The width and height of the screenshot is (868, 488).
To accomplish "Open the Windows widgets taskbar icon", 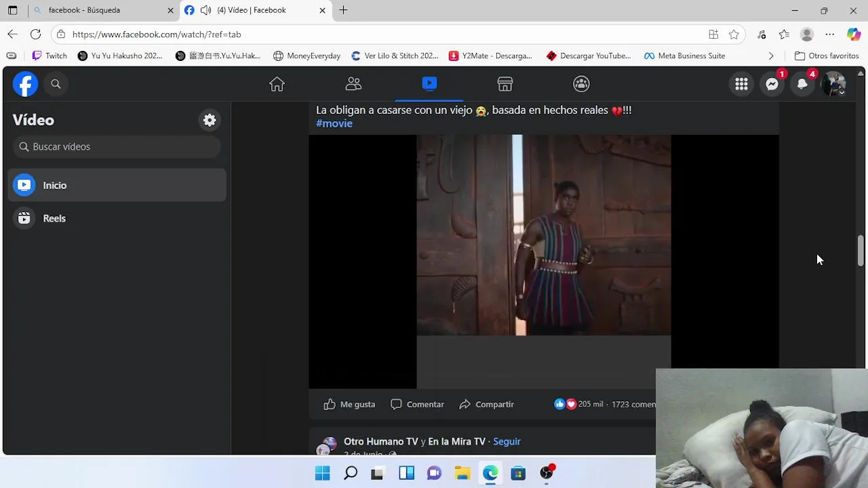I will point(407,473).
